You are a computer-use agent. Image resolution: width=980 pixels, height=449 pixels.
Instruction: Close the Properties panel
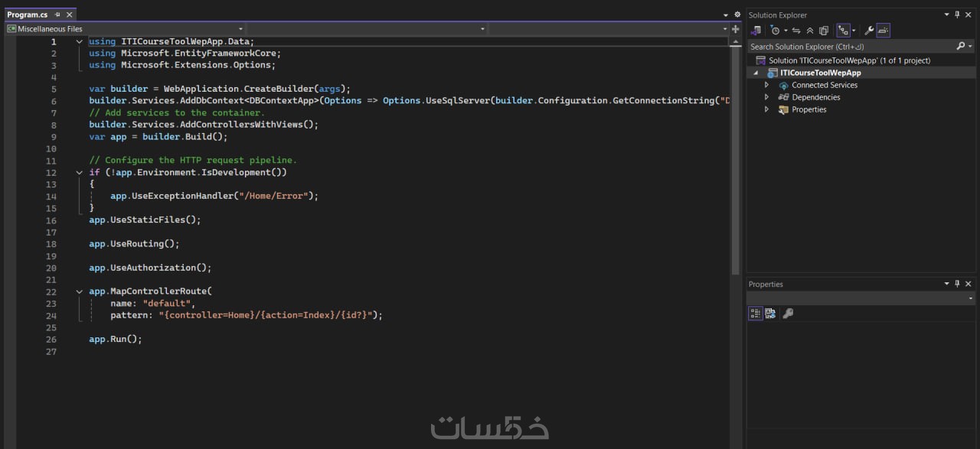coord(970,284)
